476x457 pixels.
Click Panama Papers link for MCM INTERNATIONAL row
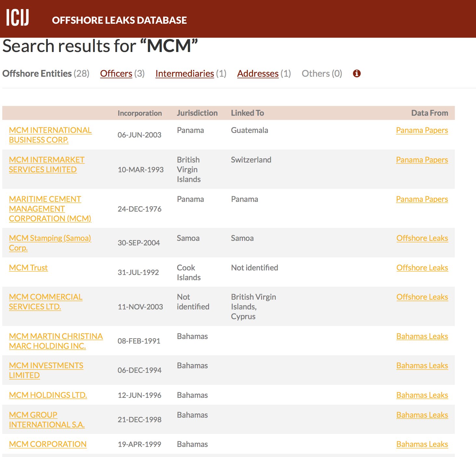422,130
